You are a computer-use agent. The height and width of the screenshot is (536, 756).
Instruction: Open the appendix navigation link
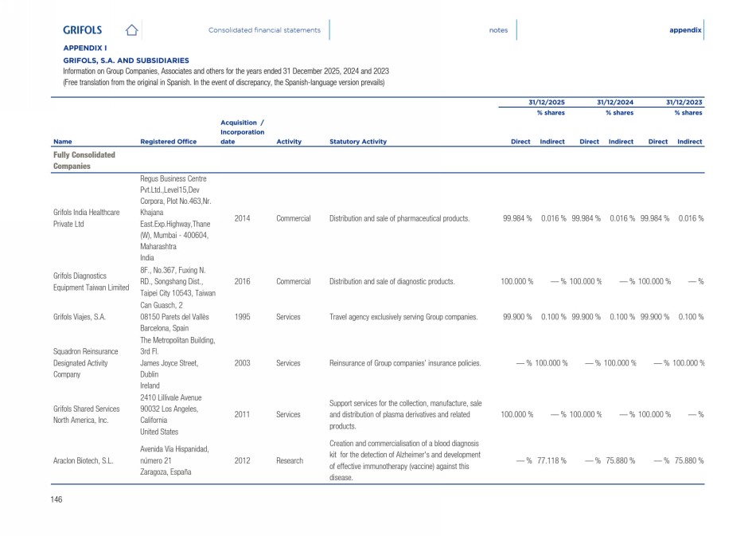point(685,30)
